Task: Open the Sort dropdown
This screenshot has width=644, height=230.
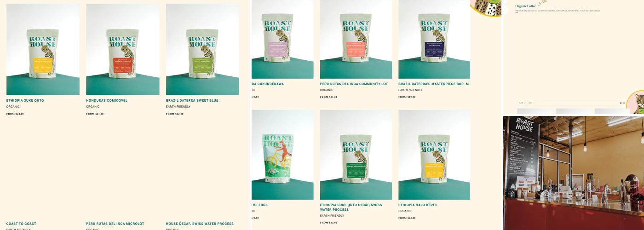Action: (531, 103)
